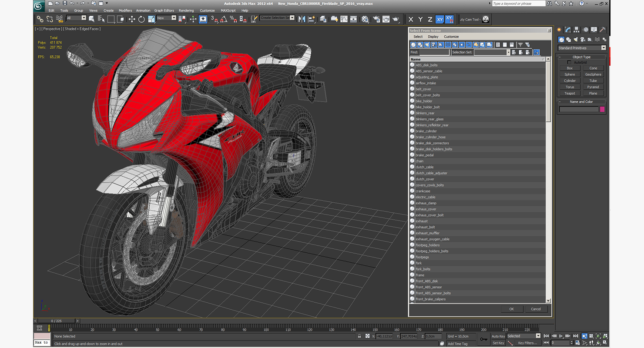The height and width of the screenshot is (348, 644).
Task: Toggle the Percent Snap button
Action: tap(233, 19)
